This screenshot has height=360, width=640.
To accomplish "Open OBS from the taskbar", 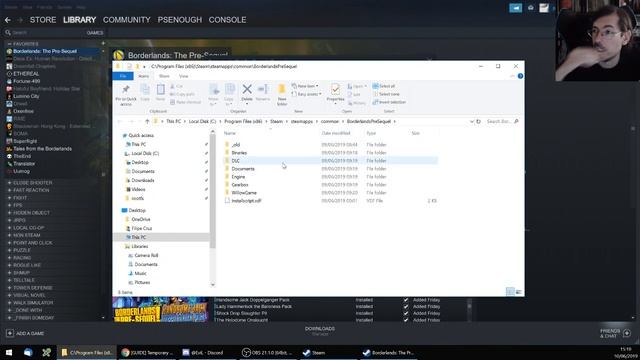I will 267,352.
